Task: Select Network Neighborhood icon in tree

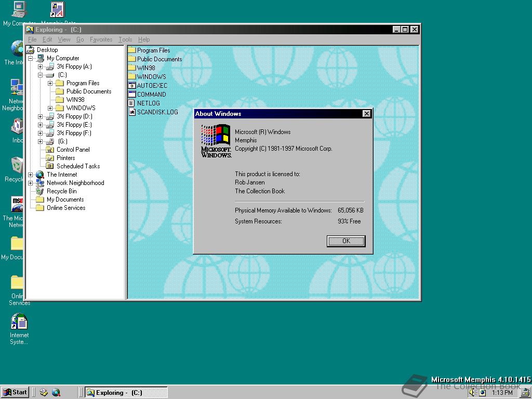Action: click(x=40, y=183)
